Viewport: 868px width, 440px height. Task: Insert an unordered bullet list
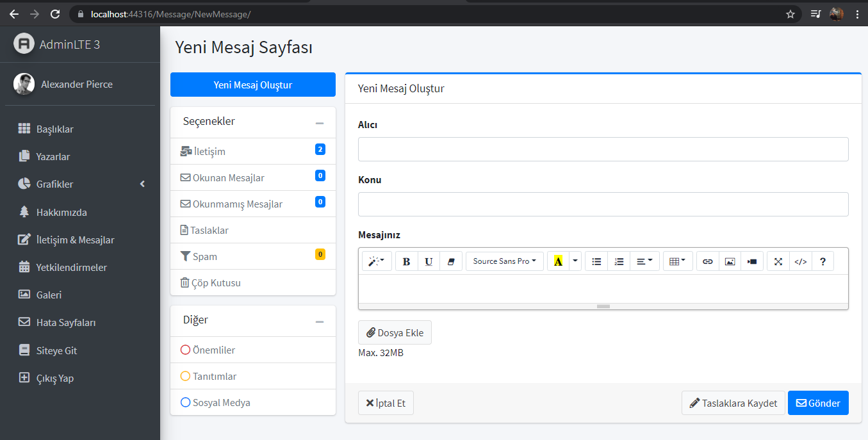point(596,261)
